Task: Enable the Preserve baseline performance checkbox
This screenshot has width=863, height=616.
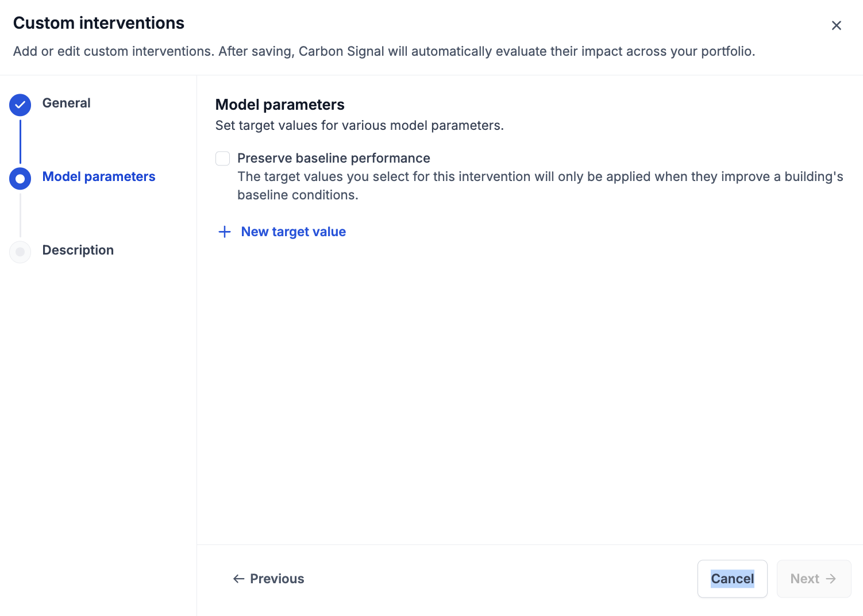Action: click(223, 159)
